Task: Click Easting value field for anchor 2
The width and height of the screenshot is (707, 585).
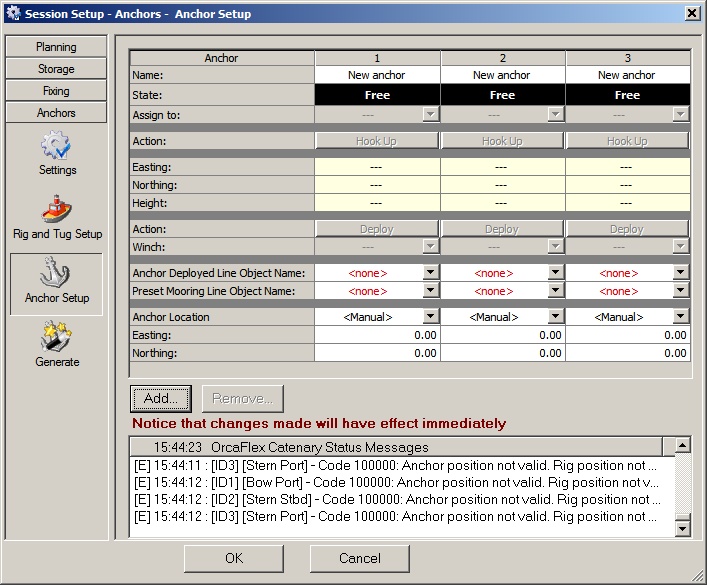Action: click(502, 335)
